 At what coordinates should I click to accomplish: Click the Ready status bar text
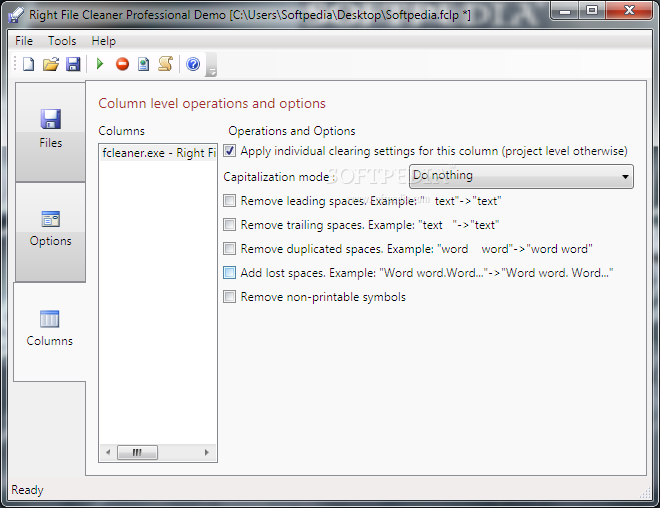pos(27,490)
